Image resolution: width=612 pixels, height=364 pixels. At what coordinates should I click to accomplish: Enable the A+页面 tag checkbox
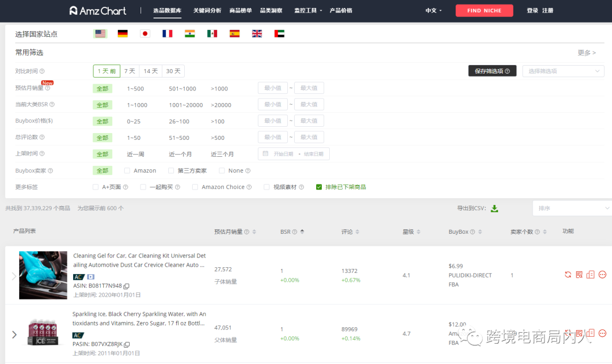pos(96,187)
